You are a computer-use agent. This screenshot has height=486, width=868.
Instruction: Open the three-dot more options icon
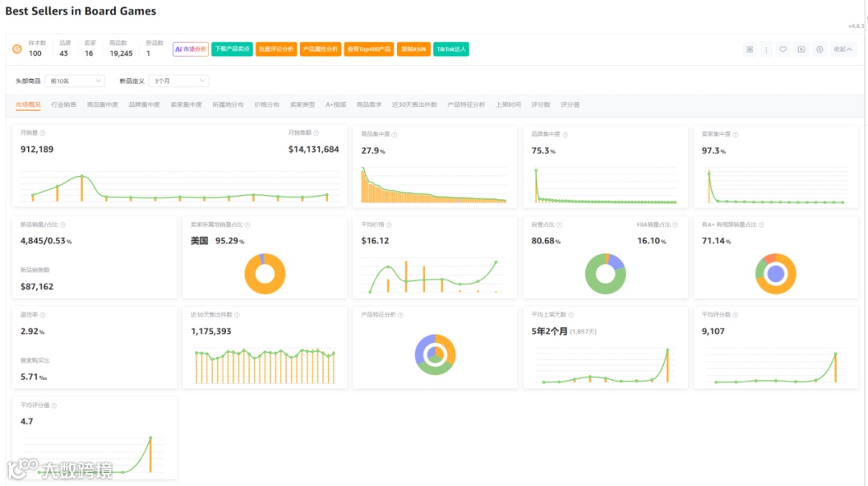(x=766, y=49)
